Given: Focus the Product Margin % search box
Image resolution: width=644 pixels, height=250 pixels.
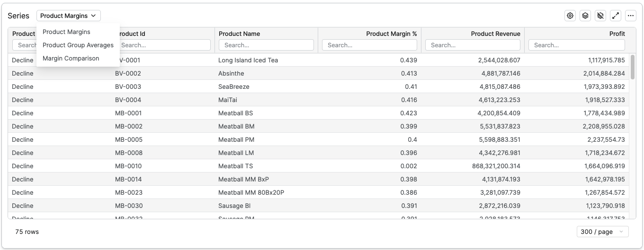Looking at the screenshot, I should (369, 45).
